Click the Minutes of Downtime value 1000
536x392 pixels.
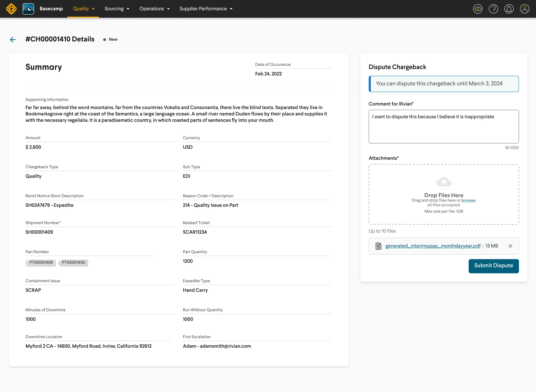[x=30, y=319]
